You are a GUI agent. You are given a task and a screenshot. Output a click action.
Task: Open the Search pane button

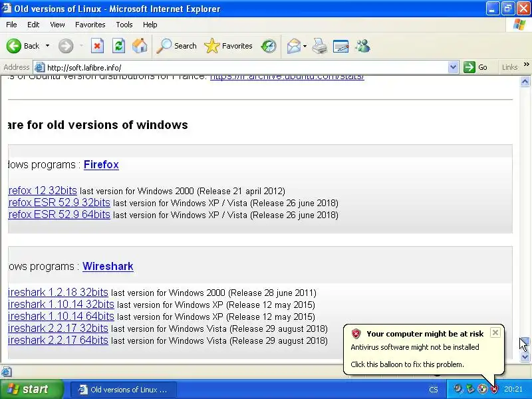pyautogui.click(x=176, y=46)
